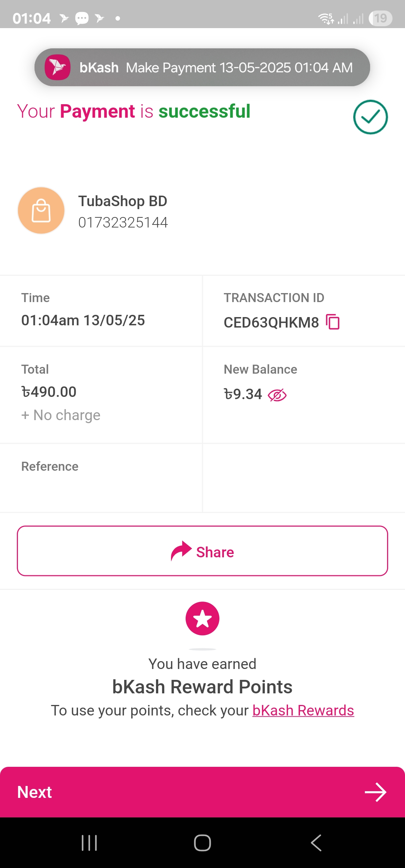Tap the total amount ৳490.00
The width and height of the screenshot is (405, 868).
pos(49,392)
